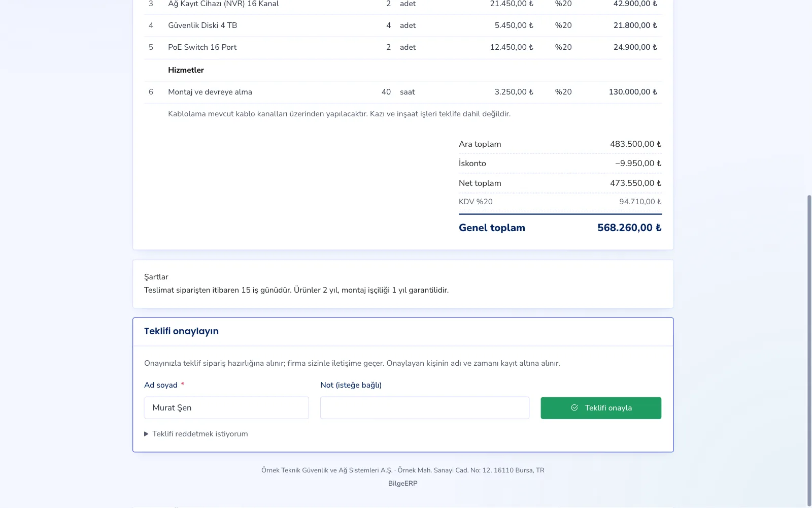Select the Ara toplam value 483.500,00 ₺

click(636, 144)
